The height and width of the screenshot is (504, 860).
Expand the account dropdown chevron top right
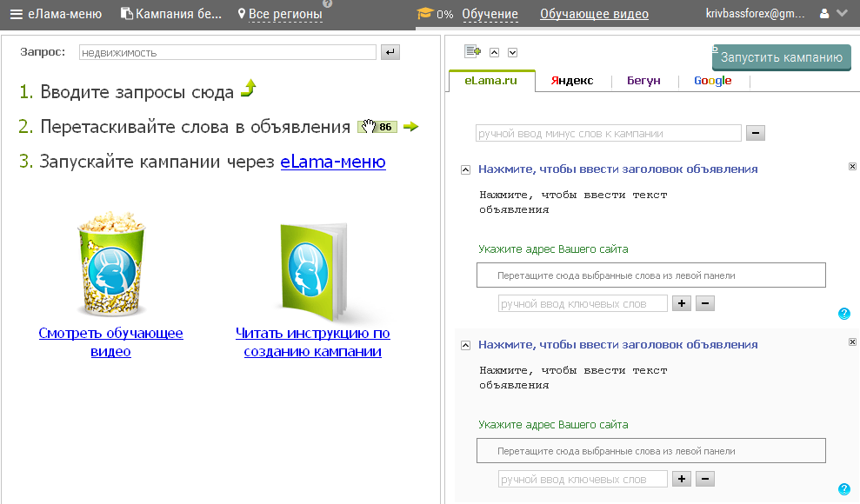tap(842, 13)
